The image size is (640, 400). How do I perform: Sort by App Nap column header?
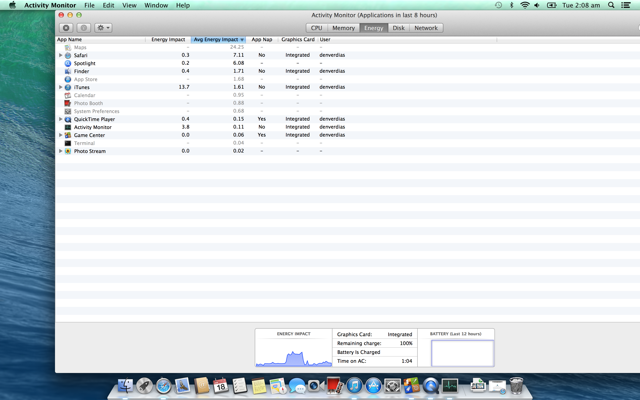pyautogui.click(x=262, y=40)
